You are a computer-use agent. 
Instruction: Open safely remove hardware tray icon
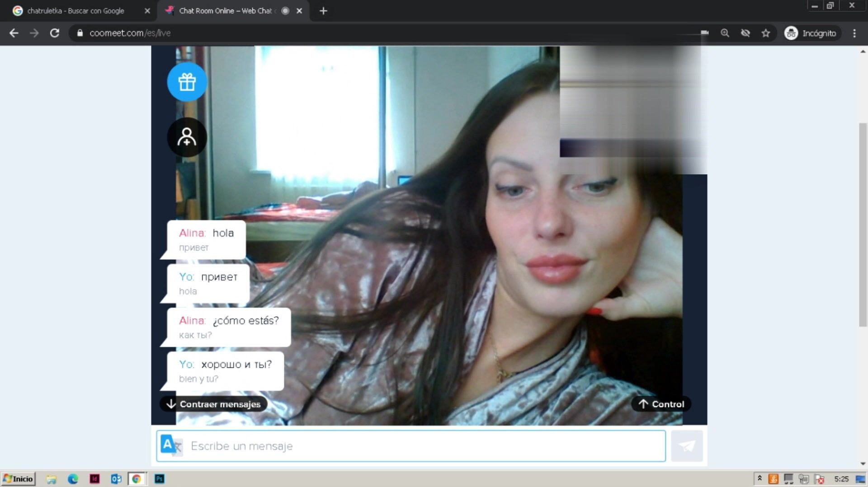point(804,479)
